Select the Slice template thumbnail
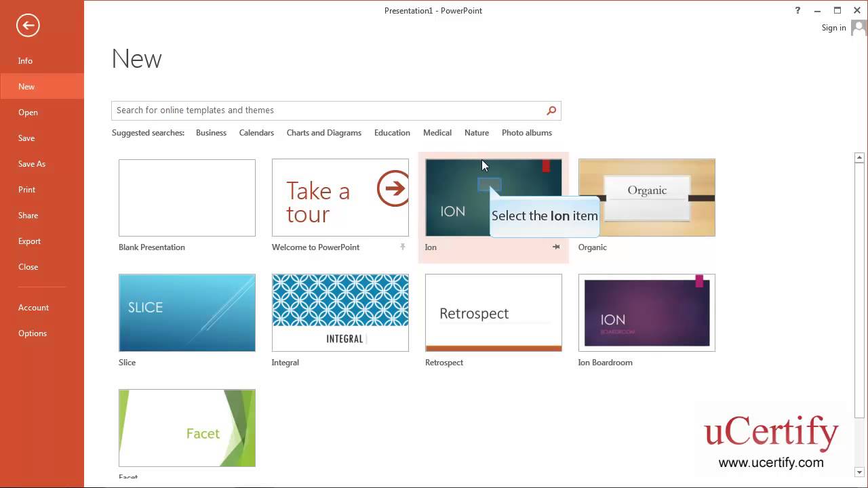868x488 pixels. click(x=187, y=313)
